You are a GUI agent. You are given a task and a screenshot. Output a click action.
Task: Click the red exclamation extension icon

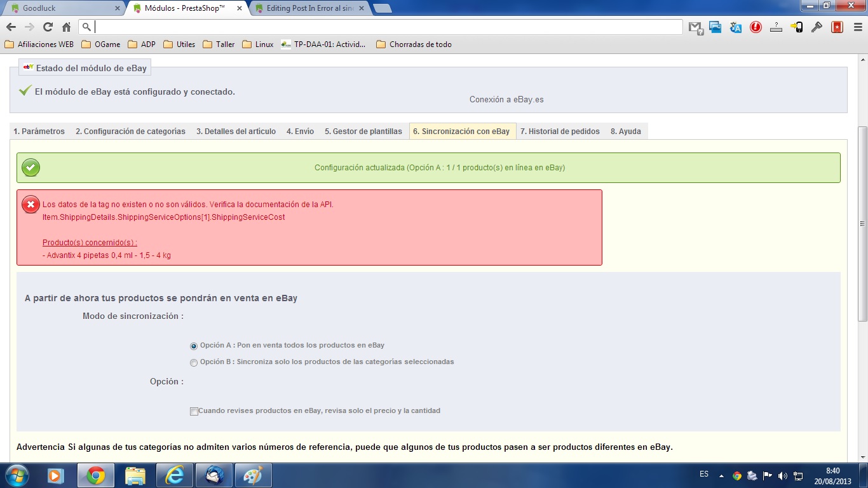[x=756, y=27]
